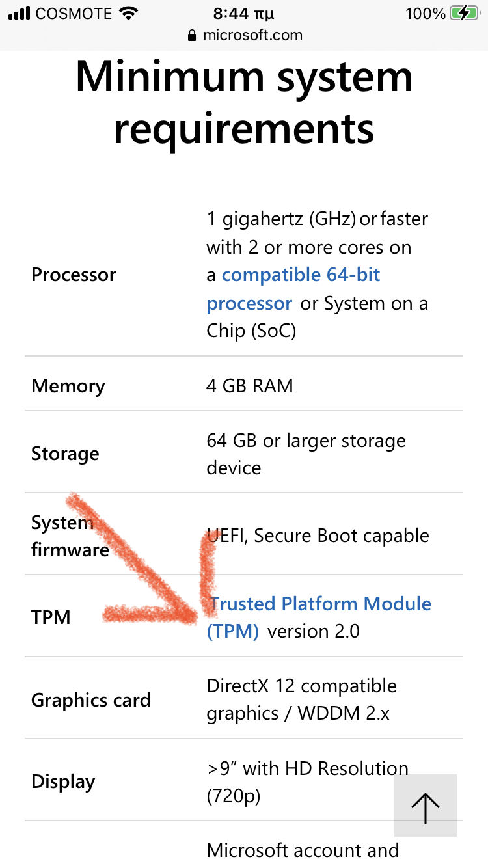
Task: Open the compatible 64-bit processor link
Action: [301, 275]
